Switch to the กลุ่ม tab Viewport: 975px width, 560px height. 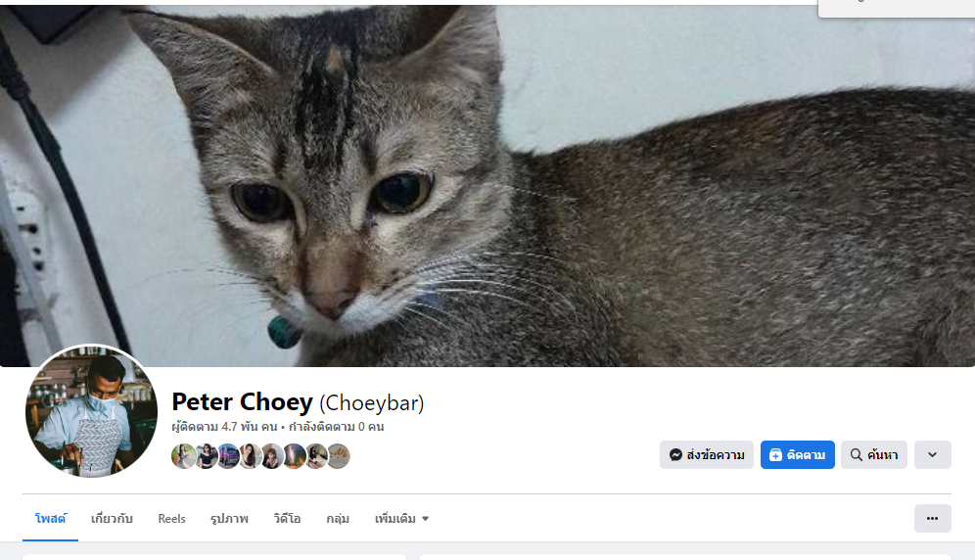(338, 518)
